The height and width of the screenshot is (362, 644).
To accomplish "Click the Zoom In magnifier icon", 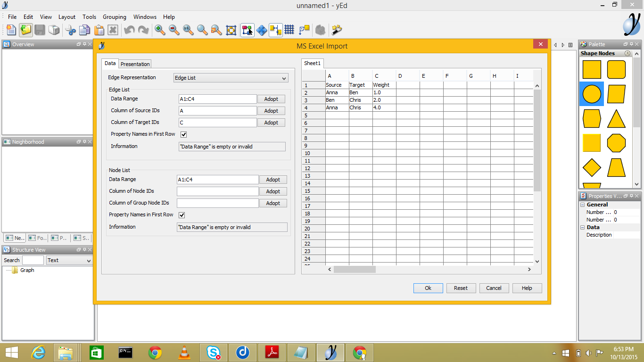I will (160, 30).
